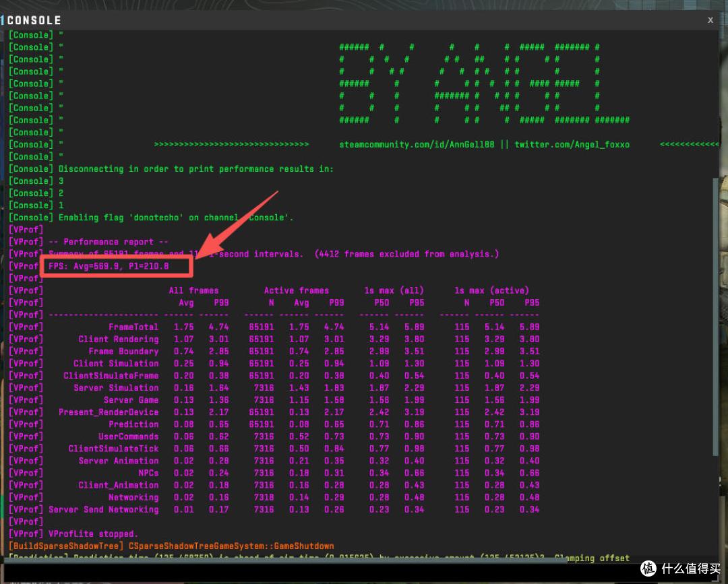Viewport: 728px width, 584px height.
Task: Click the '-- Performance report --' line
Action: tap(109, 242)
